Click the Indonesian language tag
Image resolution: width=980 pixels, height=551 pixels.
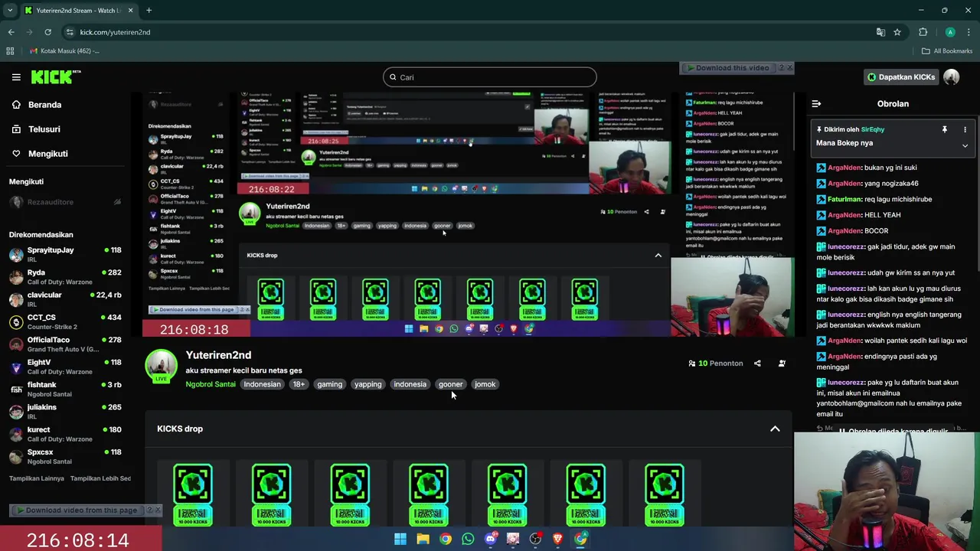(262, 384)
